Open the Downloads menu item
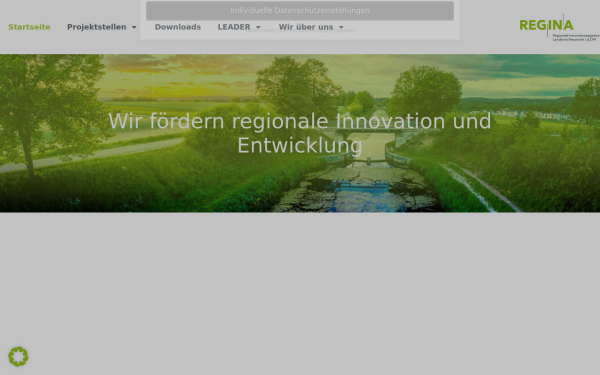 pos(178,27)
